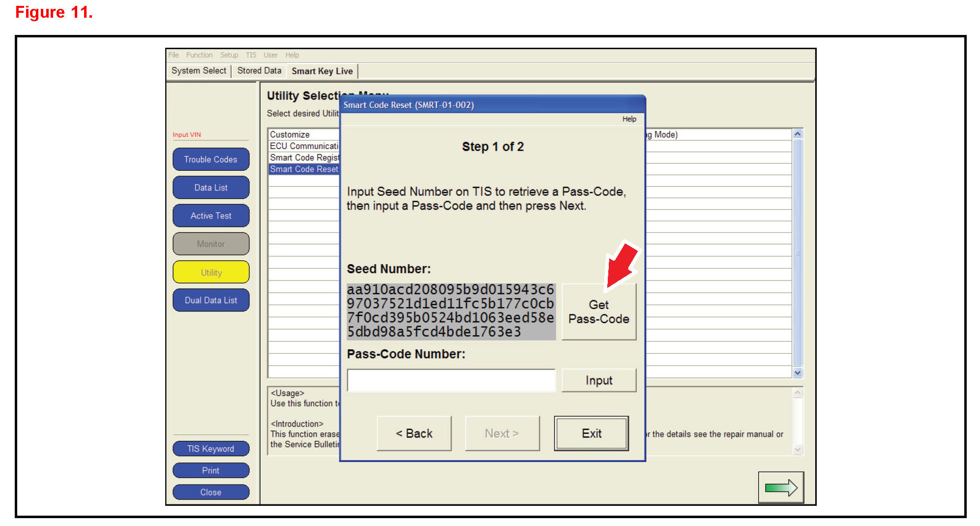Click the utility list vertical scrollbar thumb
This screenshot has width=980, height=526.
tap(798, 253)
